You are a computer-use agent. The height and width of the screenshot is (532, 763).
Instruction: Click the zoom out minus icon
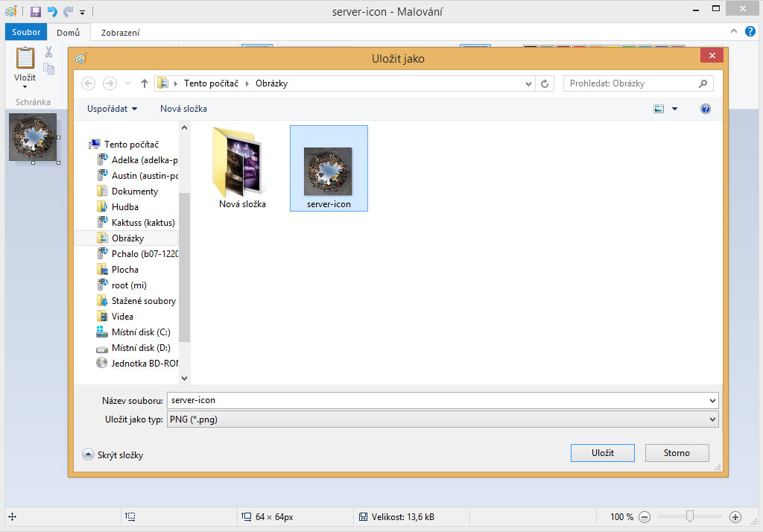click(645, 516)
